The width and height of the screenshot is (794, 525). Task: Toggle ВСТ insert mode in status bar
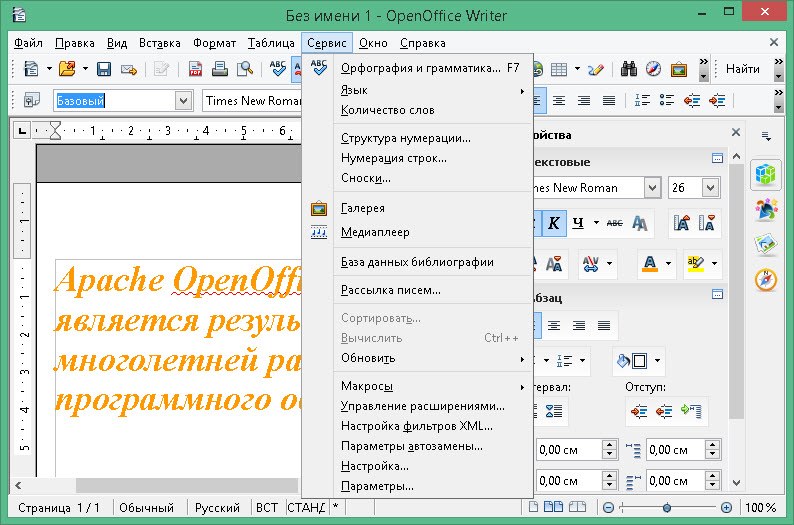[267, 507]
